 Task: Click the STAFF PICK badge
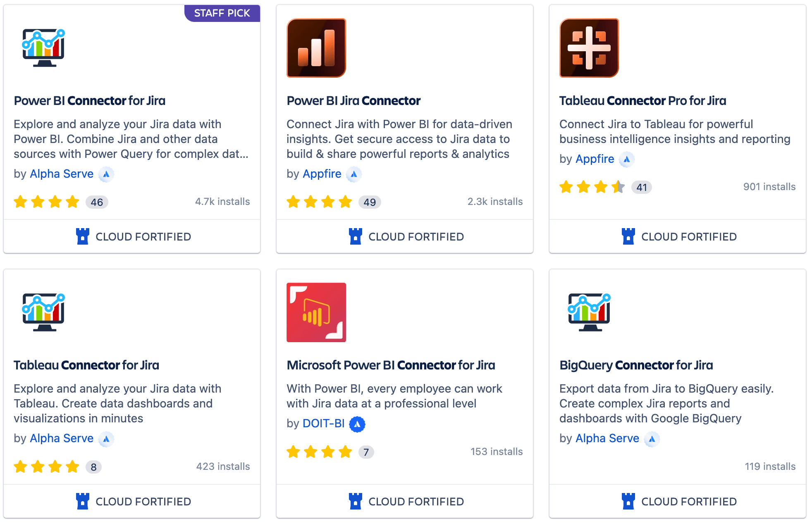pos(222,13)
